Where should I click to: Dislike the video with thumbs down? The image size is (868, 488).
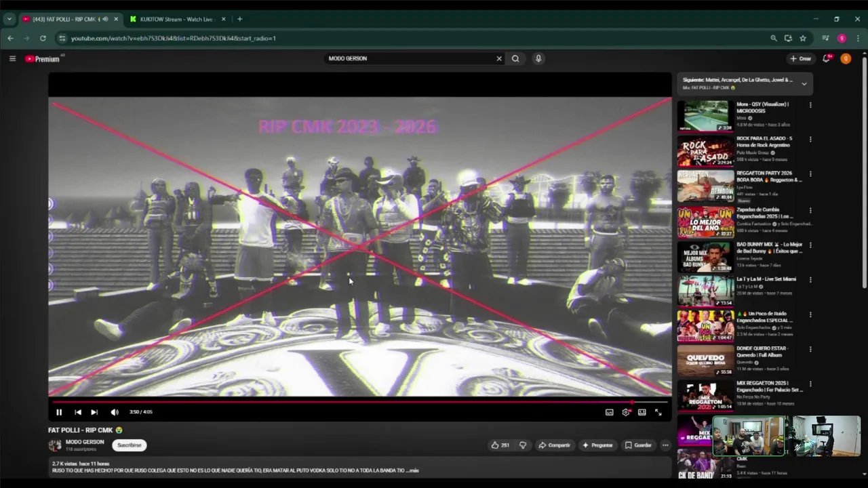tap(523, 445)
